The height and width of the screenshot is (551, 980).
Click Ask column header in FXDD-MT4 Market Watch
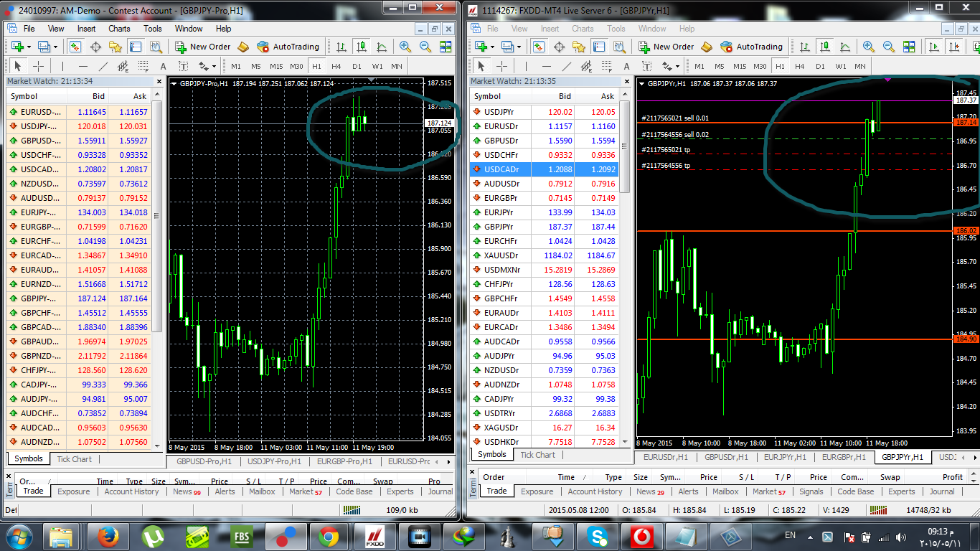[x=596, y=96]
